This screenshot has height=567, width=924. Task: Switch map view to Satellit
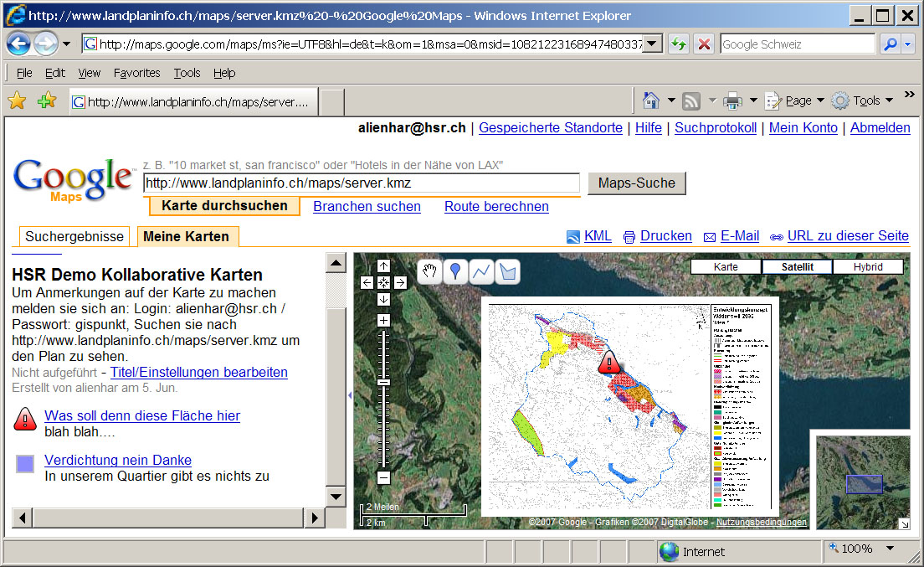click(x=798, y=267)
